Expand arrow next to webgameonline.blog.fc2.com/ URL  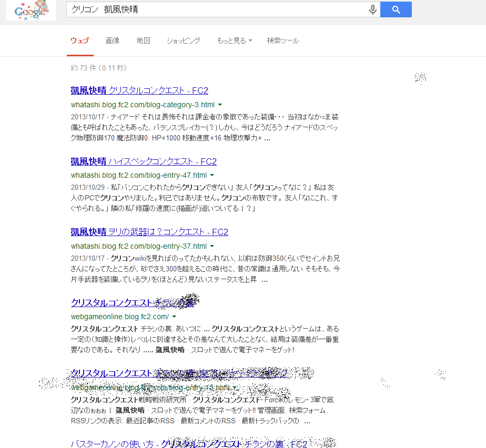click(x=174, y=317)
